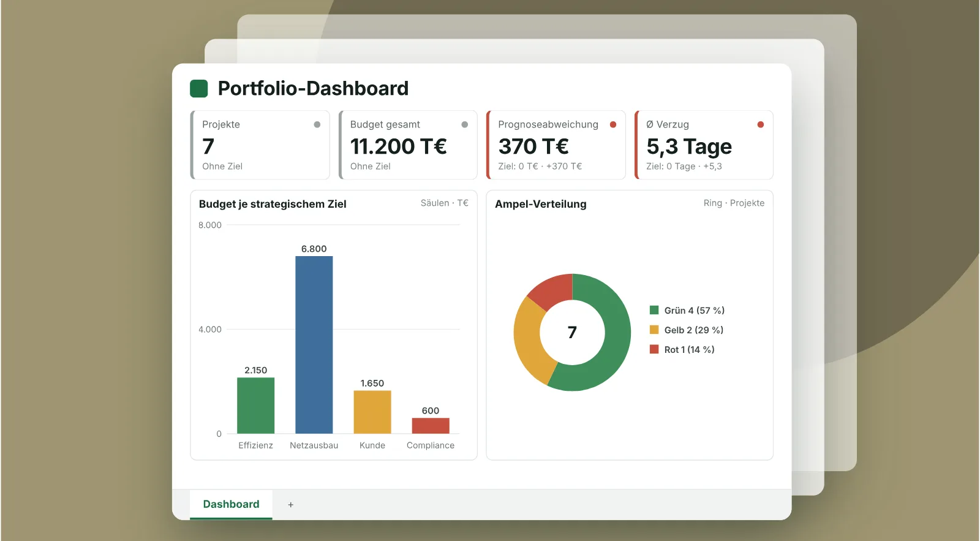Screen dimensions: 980x541
Task: Click the green Effizienz bar
Action: click(x=256, y=406)
